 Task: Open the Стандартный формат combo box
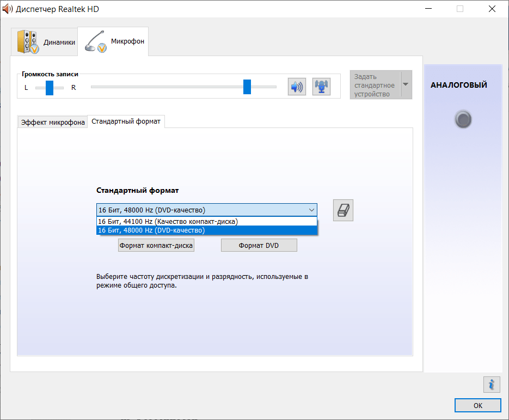click(x=311, y=210)
